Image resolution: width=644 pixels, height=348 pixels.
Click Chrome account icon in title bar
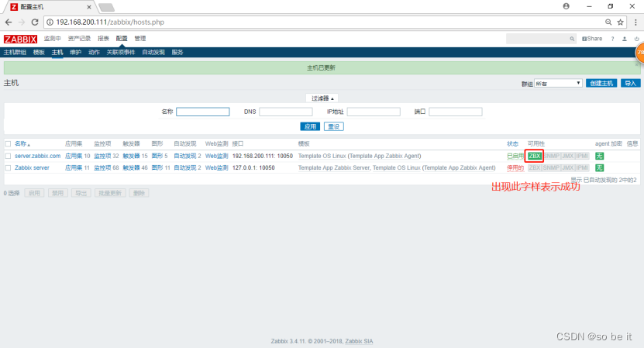click(x=566, y=6)
